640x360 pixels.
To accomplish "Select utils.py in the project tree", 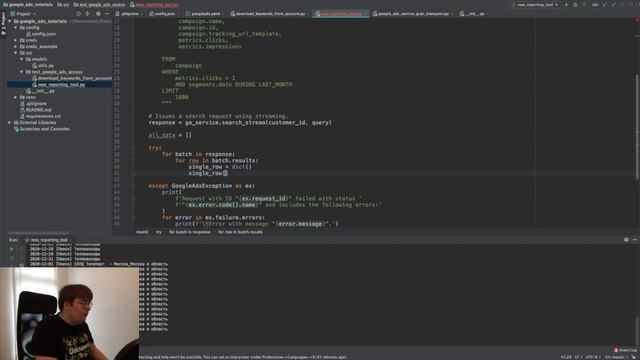I will pyautogui.click(x=43, y=66).
